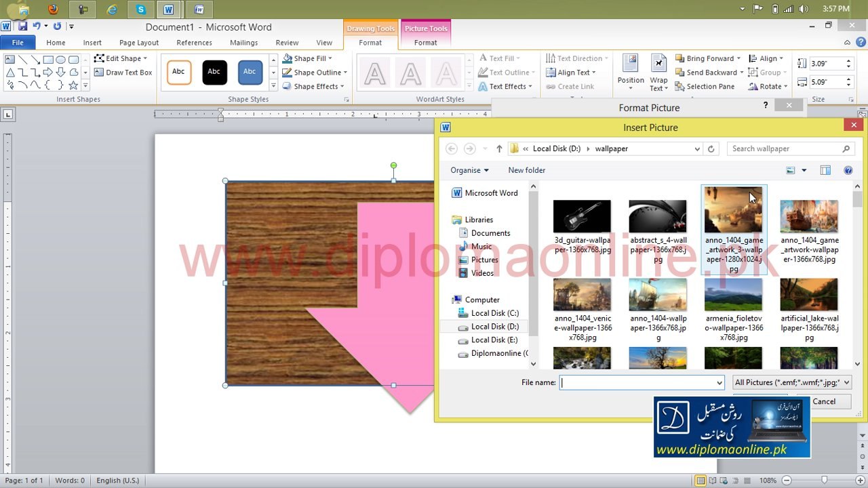Click the Wrap Text icon

[658, 64]
